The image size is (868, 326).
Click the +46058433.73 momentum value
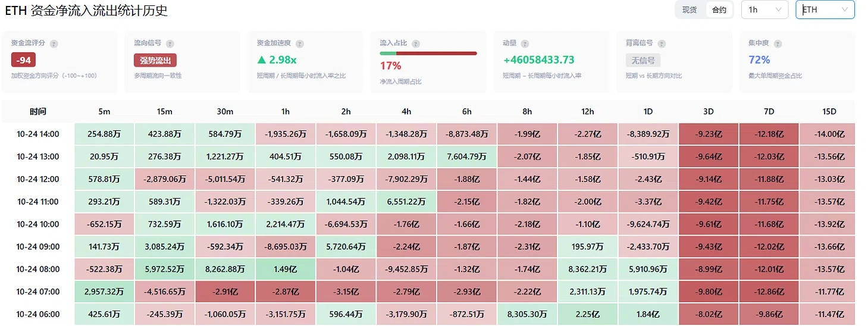coord(538,60)
